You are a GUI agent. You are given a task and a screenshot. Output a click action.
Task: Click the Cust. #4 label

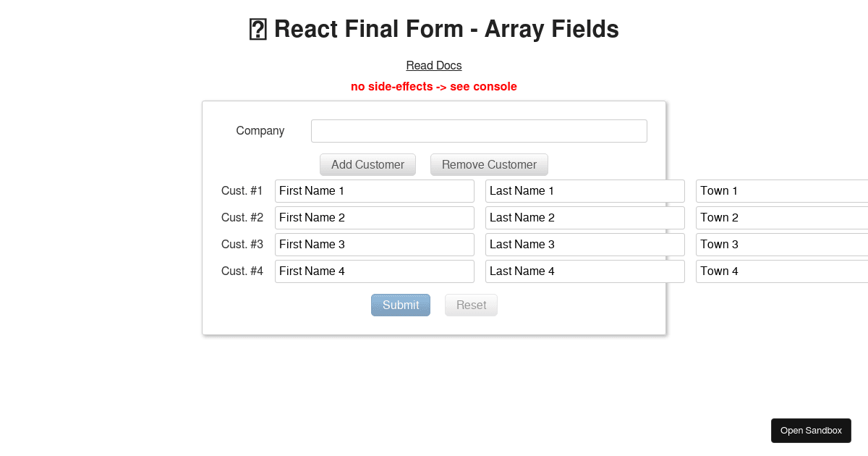[x=242, y=271]
